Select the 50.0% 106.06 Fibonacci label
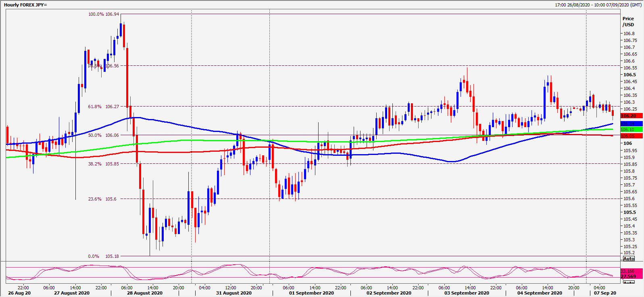644x297 pixels. click(x=104, y=135)
